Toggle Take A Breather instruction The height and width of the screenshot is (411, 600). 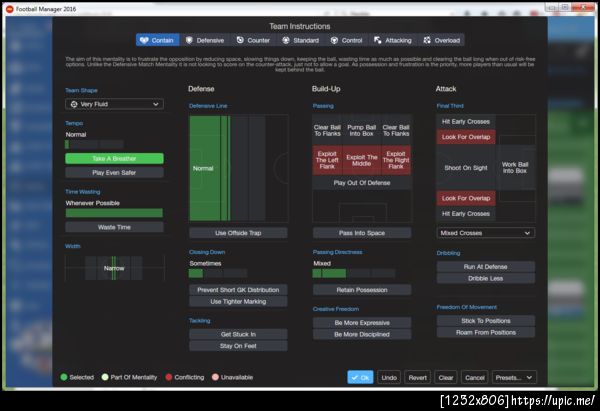pyautogui.click(x=114, y=158)
